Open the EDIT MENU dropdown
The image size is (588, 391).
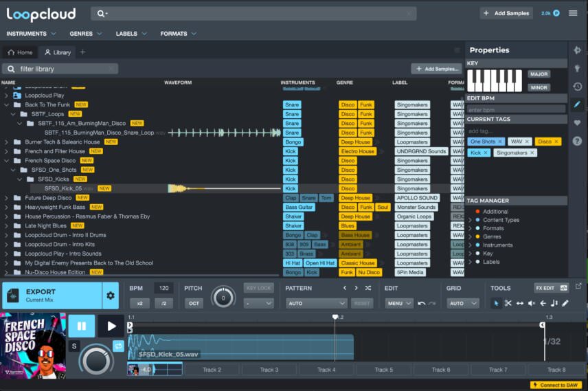pos(399,303)
